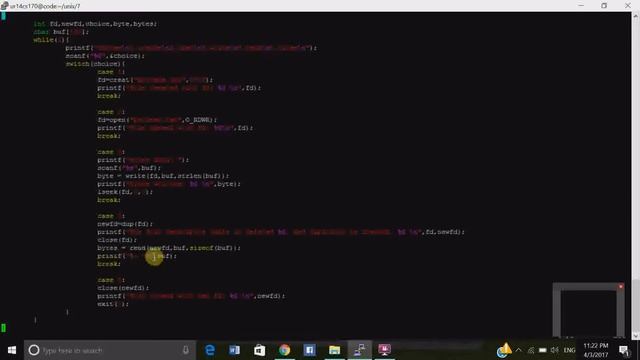
Task: Close the small webcam overlay window
Action: [621, 287]
